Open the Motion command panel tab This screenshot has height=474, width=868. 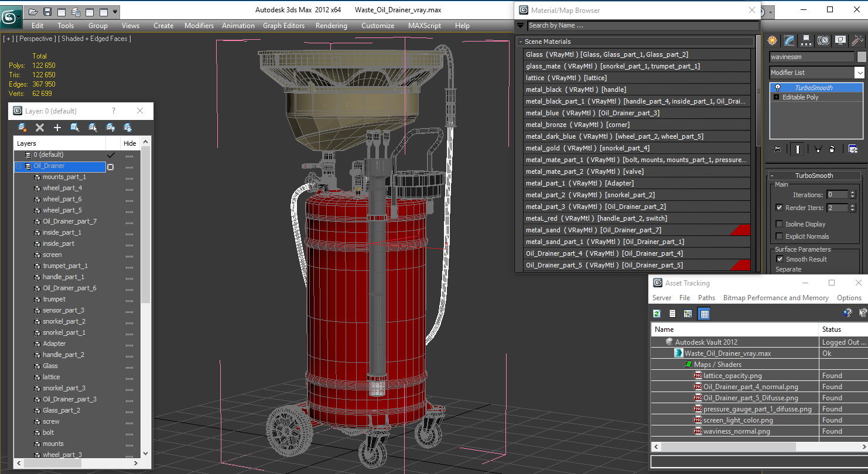823,40
